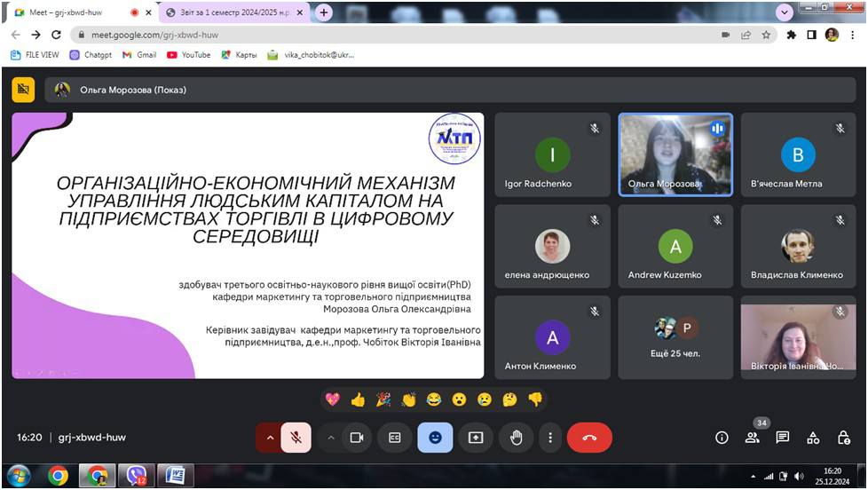Open the YouTube bookmark
The height and width of the screenshot is (490, 868).
(189, 54)
